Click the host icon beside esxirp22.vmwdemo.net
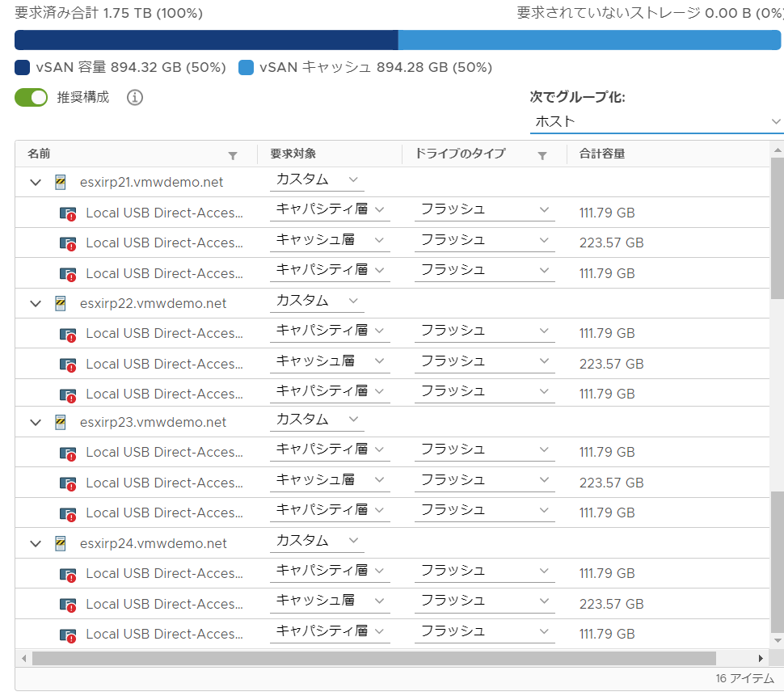The image size is (784, 696). click(60, 302)
